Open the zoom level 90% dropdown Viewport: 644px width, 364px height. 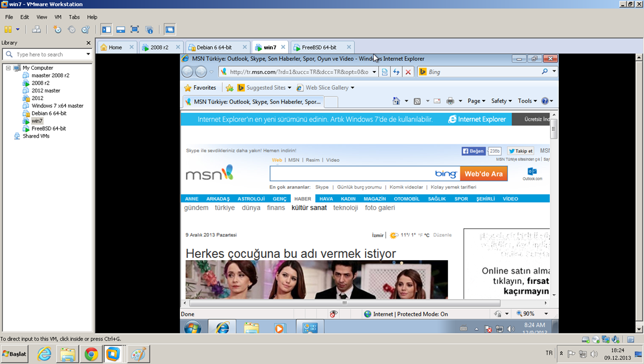coord(546,314)
